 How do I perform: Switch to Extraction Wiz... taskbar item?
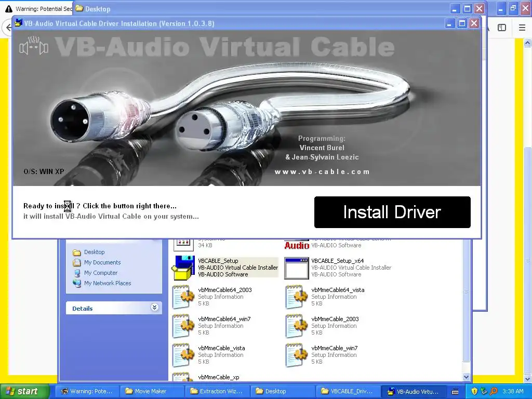[217, 391]
